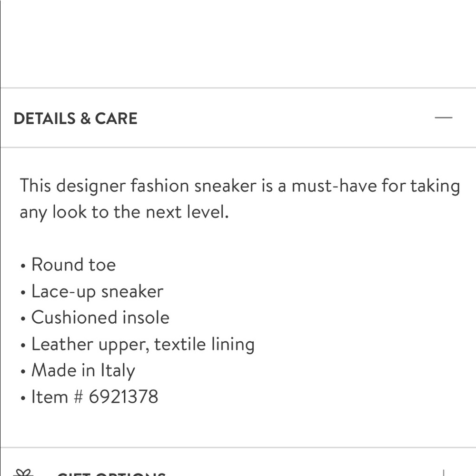Click the Cushioned insole bullet item

[x=100, y=317]
